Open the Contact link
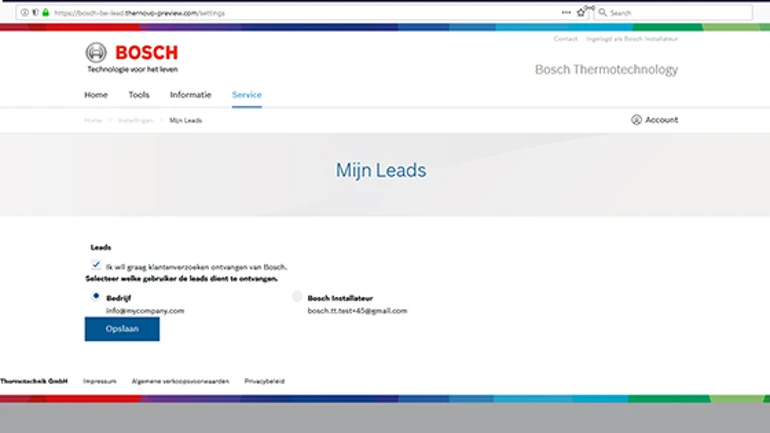 566,39
